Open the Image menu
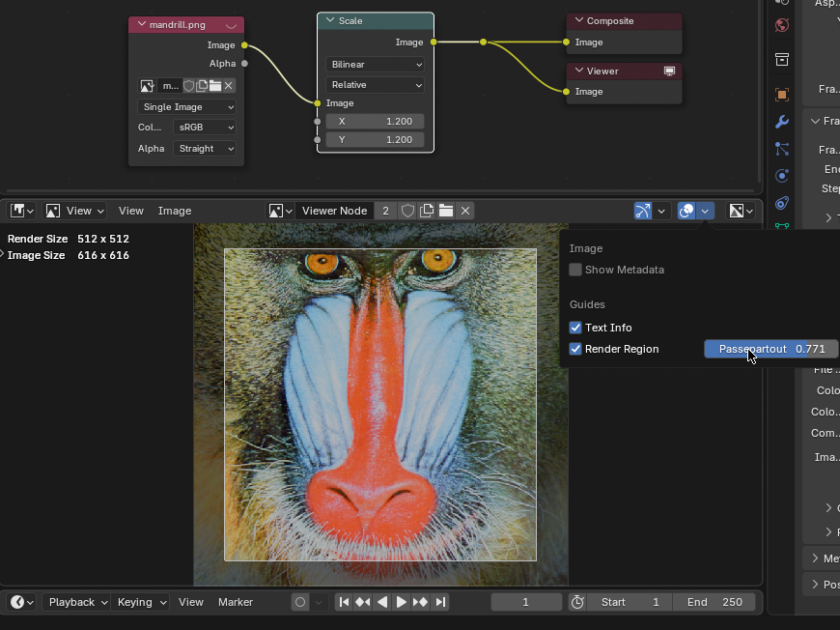The image size is (840, 630). point(175,211)
